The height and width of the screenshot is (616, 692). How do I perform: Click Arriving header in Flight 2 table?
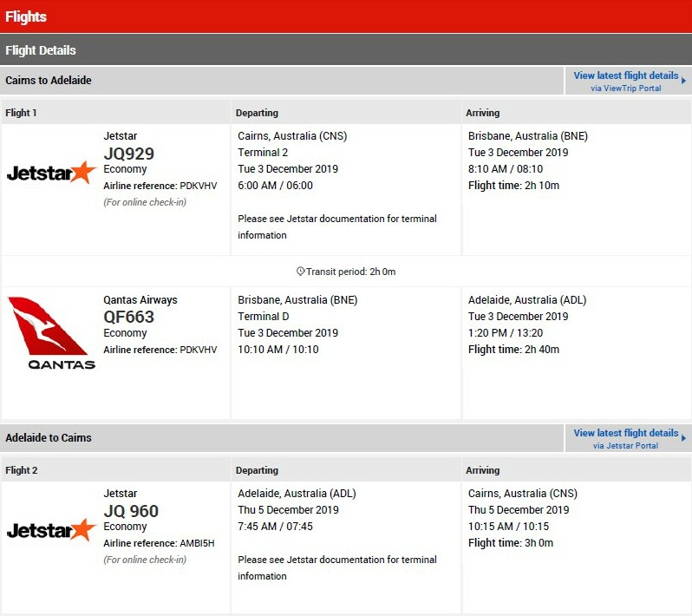483,470
